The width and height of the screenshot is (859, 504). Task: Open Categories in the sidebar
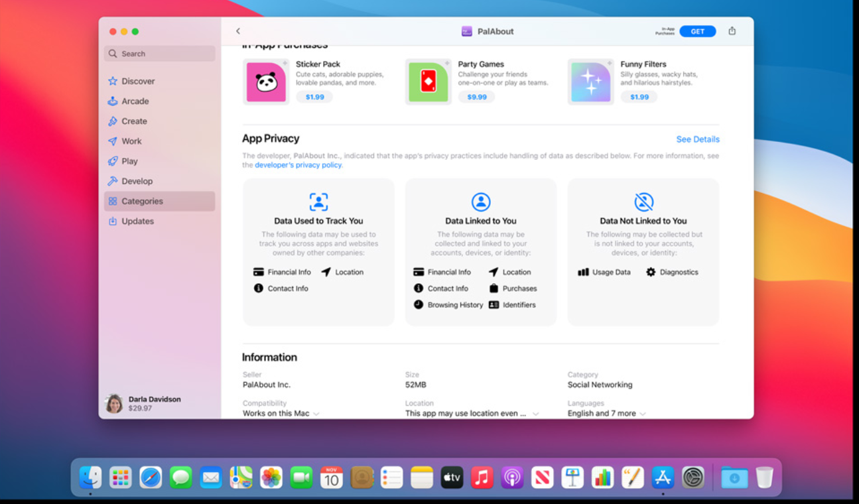tap(159, 201)
